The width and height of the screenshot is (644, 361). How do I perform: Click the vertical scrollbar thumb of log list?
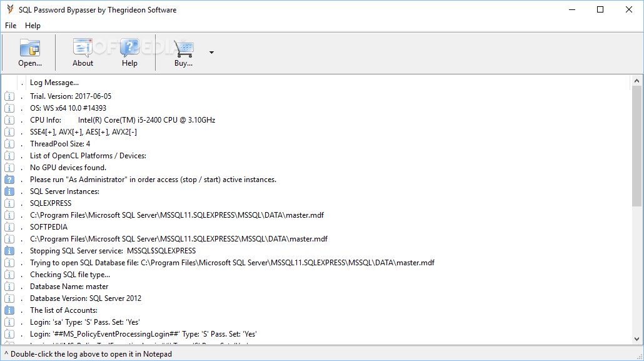click(x=636, y=146)
